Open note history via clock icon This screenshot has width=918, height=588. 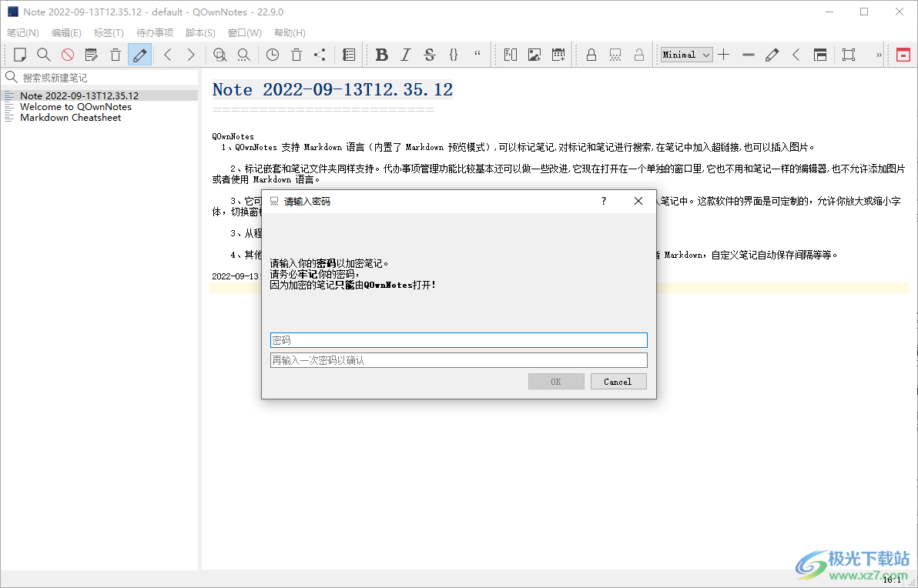coord(272,55)
